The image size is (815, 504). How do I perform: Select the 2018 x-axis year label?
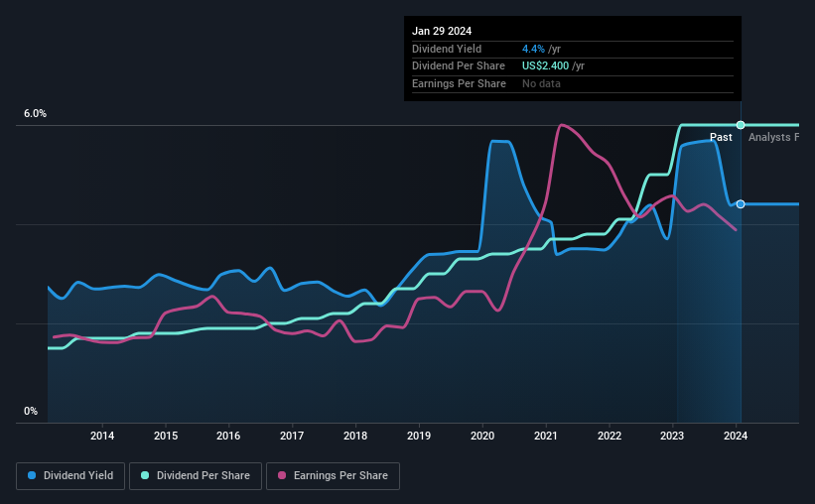pos(355,436)
